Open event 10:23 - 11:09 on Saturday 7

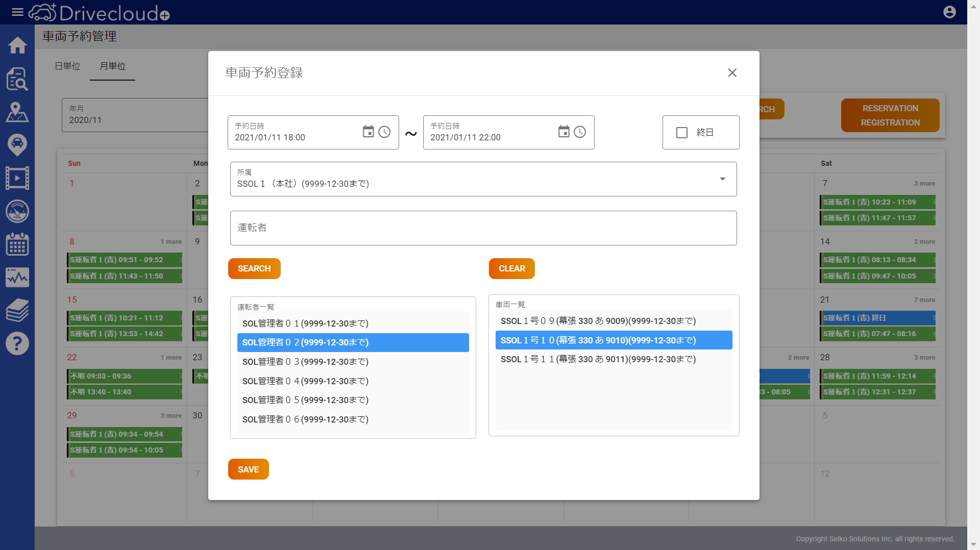click(877, 202)
